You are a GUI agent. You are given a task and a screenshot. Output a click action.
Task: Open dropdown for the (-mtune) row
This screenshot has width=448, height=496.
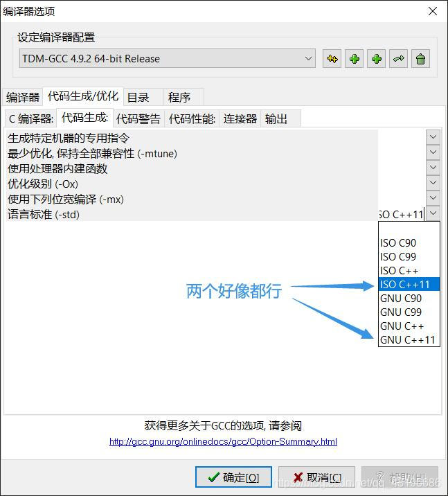(433, 152)
